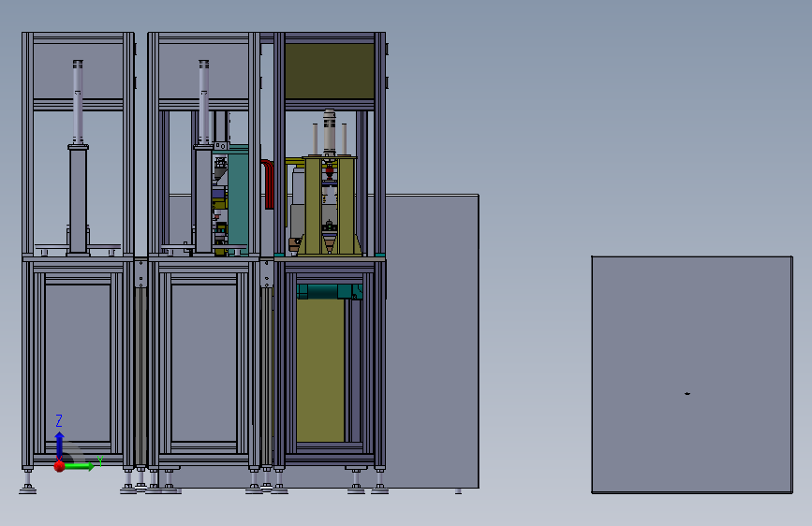
Task: Click the small black mark on right panel
Action: [x=687, y=393]
